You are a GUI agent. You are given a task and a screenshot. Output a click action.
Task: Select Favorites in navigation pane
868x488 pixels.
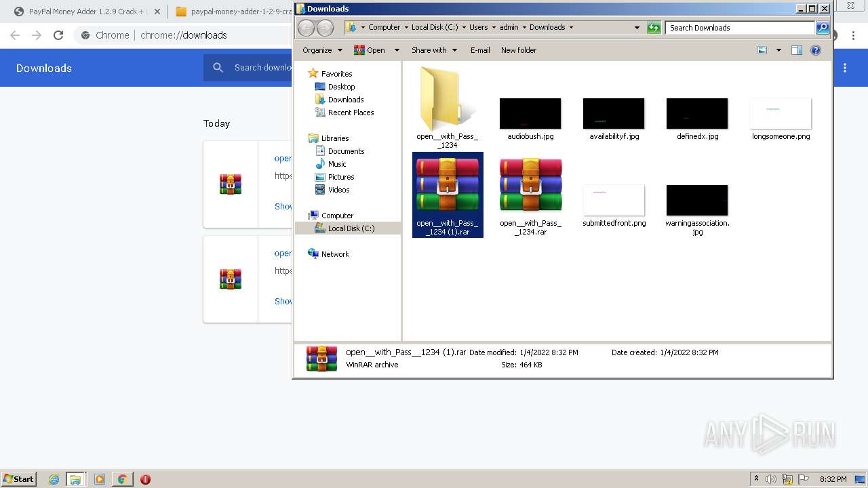pyautogui.click(x=330, y=73)
